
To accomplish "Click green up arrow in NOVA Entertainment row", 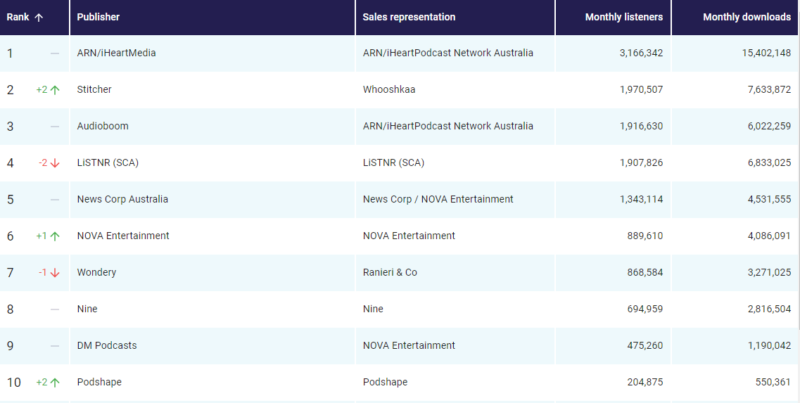I will coord(55,236).
